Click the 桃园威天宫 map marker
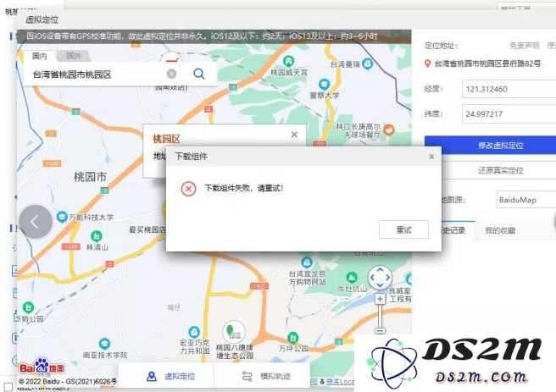 [289, 61]
